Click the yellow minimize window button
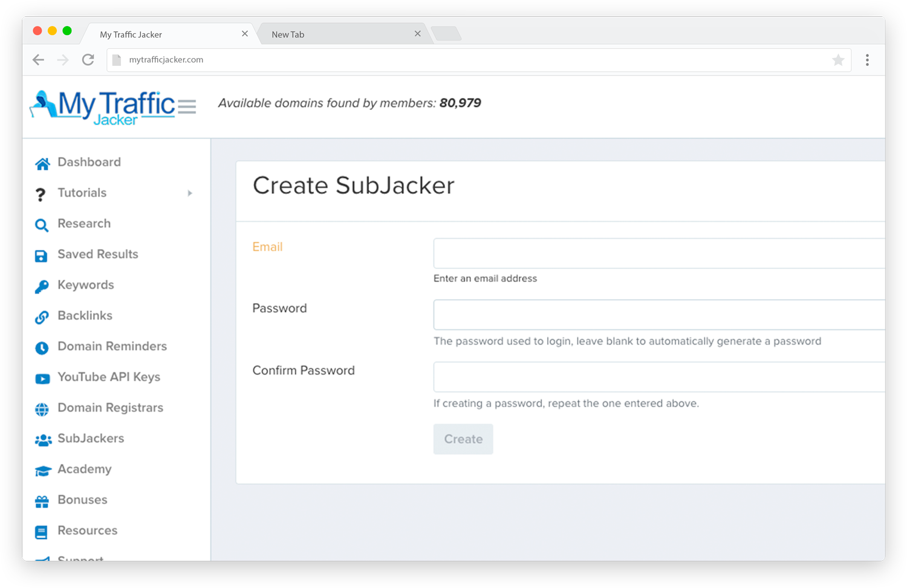The height and width of the screenshot is (588, 907). pos(52,31)
